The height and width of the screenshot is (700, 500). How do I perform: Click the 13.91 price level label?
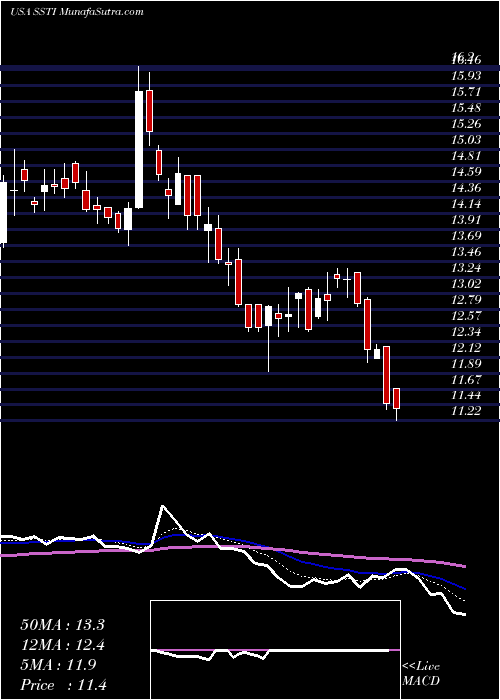point(466,220)
